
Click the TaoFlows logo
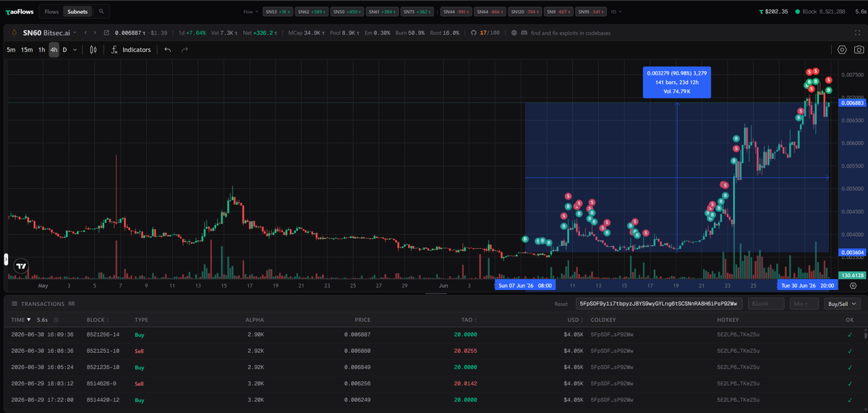[20, 12]
